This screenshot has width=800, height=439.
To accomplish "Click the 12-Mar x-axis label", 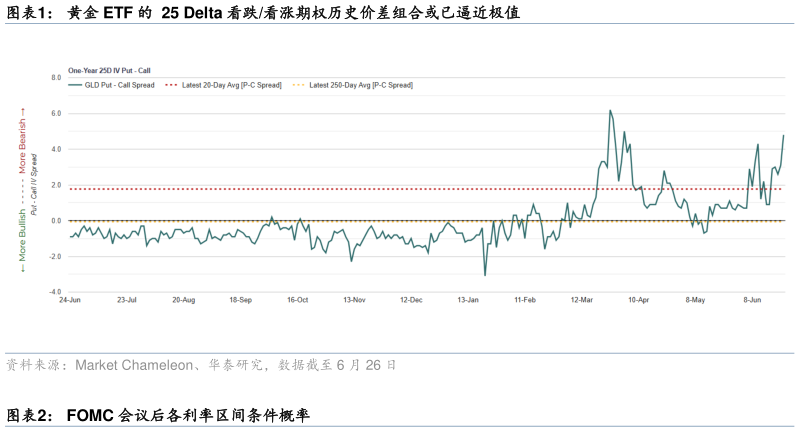I will point(582,300).
